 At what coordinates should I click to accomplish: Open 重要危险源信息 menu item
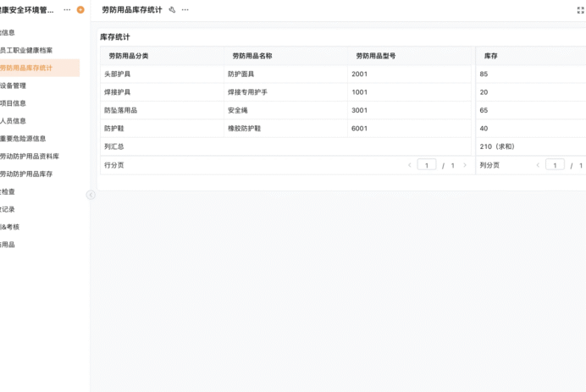pos(23,139)
